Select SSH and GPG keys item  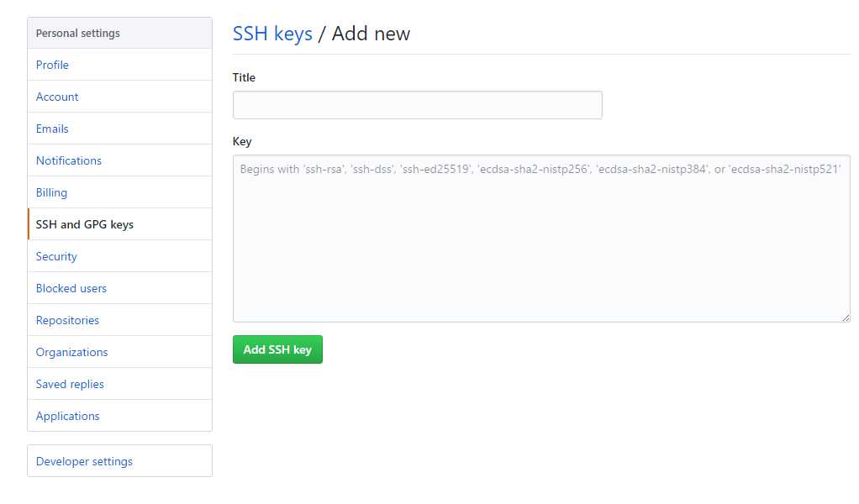coord(119,224)
